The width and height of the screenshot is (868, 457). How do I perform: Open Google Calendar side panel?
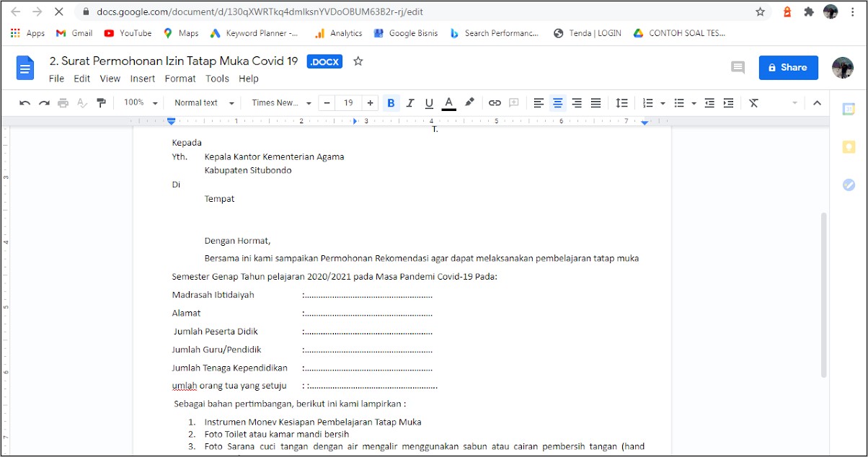coord(849,109)
